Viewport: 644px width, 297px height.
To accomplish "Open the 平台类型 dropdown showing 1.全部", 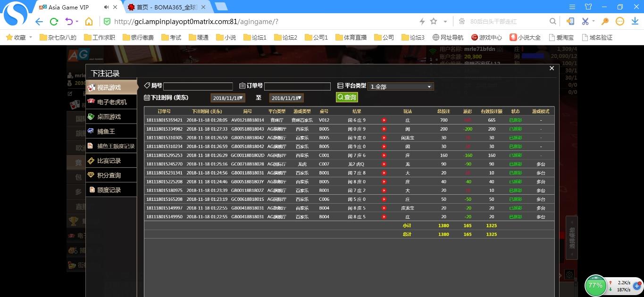I will (x=401, y=87).
